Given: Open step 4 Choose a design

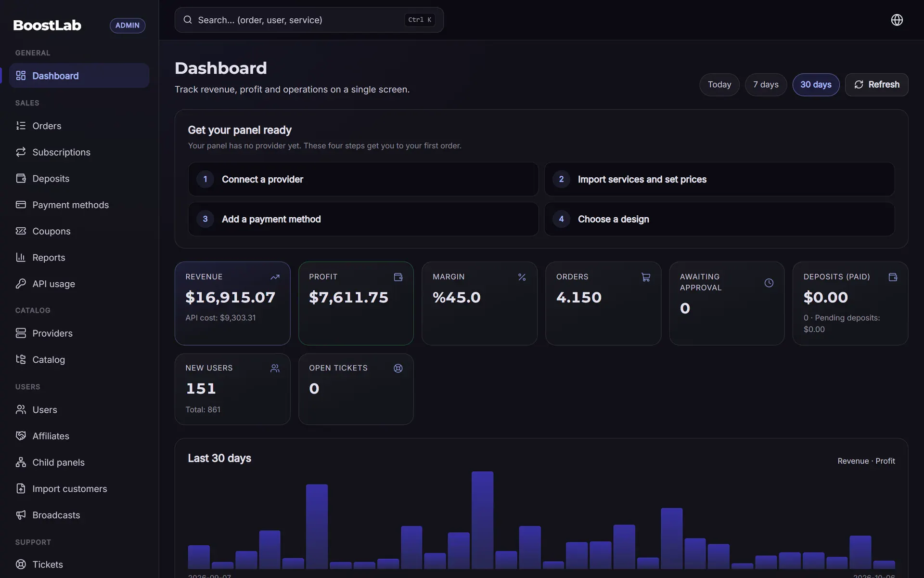Looking at the screenshot, I should pos(719,219).
